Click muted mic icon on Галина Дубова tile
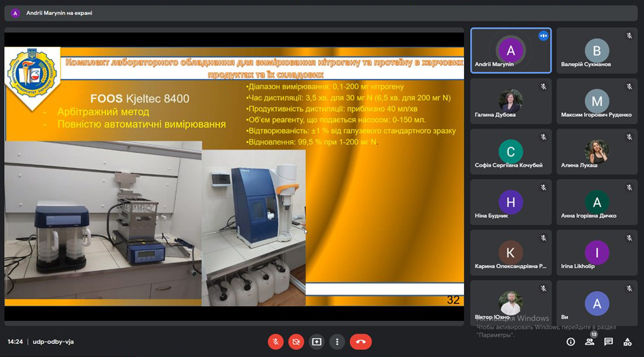 pyautogui.click(x=543, y=86)
